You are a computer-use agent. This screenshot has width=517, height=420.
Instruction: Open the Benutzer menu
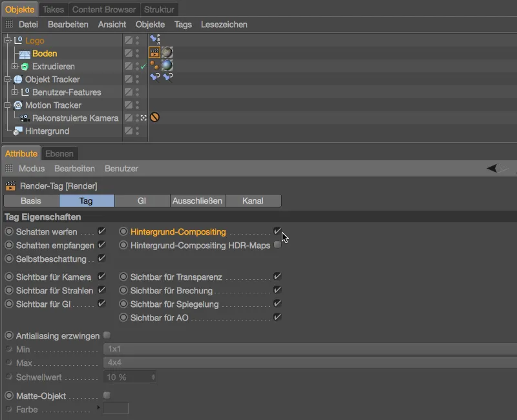click(x=121, y=169)
